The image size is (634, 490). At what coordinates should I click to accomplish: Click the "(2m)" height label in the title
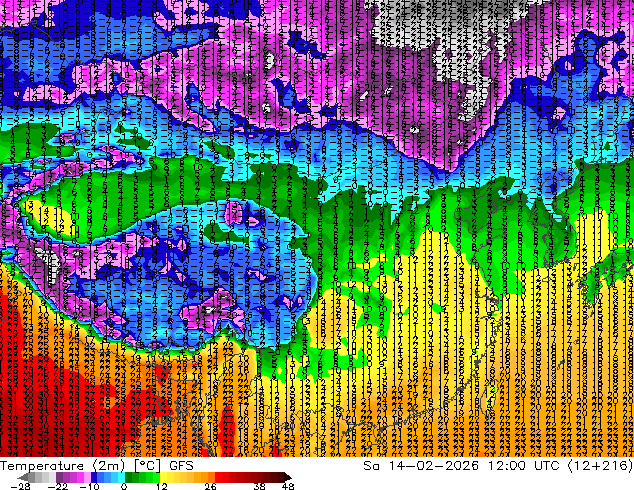109,466
